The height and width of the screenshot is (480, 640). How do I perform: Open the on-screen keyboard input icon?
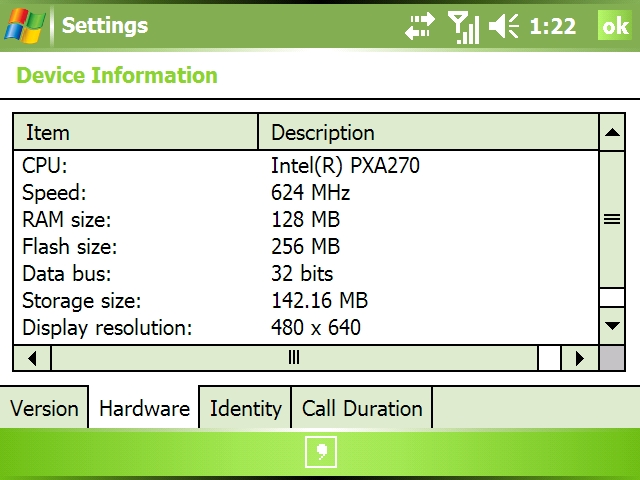click(321, 452)
